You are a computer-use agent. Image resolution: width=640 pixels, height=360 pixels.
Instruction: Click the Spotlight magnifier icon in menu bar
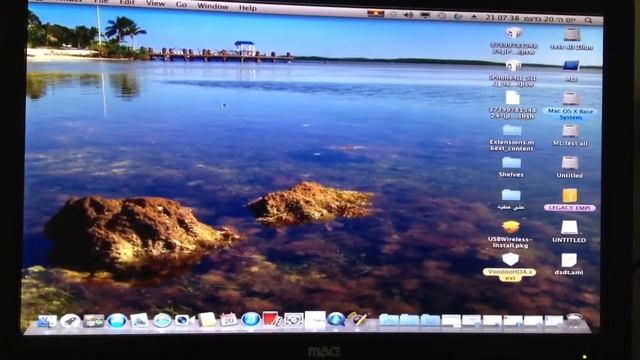click(588, 20)
